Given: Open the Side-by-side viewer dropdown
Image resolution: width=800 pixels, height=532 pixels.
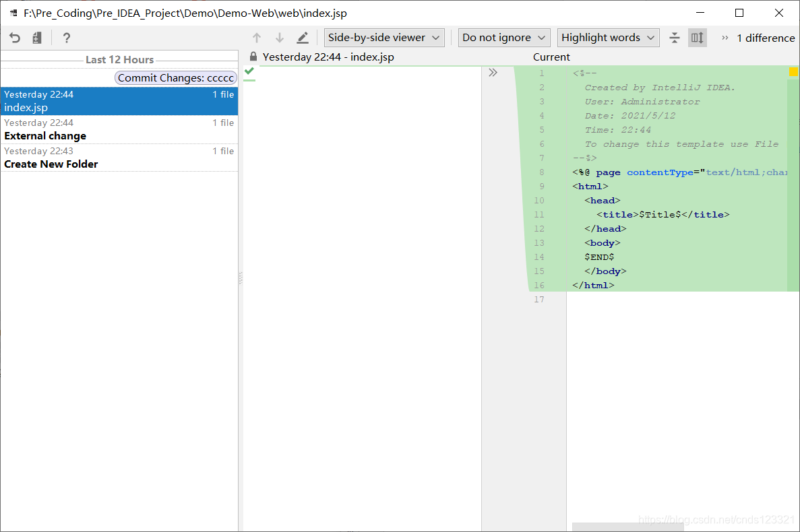Looking at the screenshot, I should 384,38.
